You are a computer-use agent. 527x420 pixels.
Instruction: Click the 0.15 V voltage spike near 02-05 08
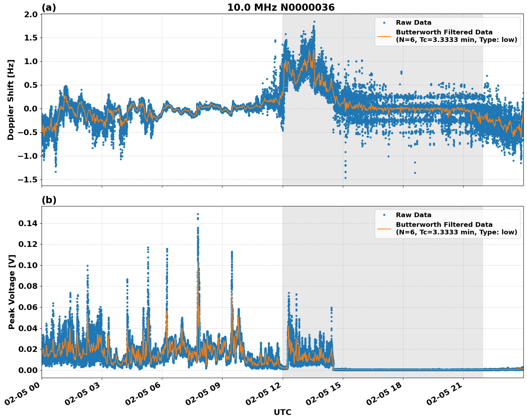tap(197, 214)
